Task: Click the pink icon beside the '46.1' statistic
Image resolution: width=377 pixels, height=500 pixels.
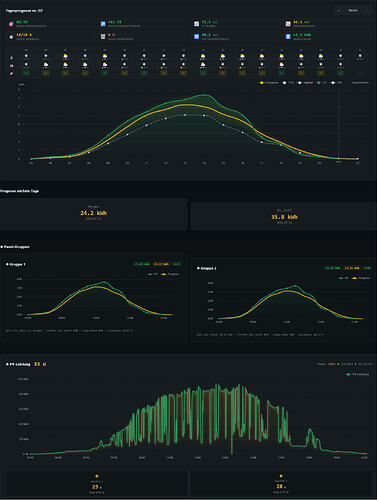Action: point(288,24)
